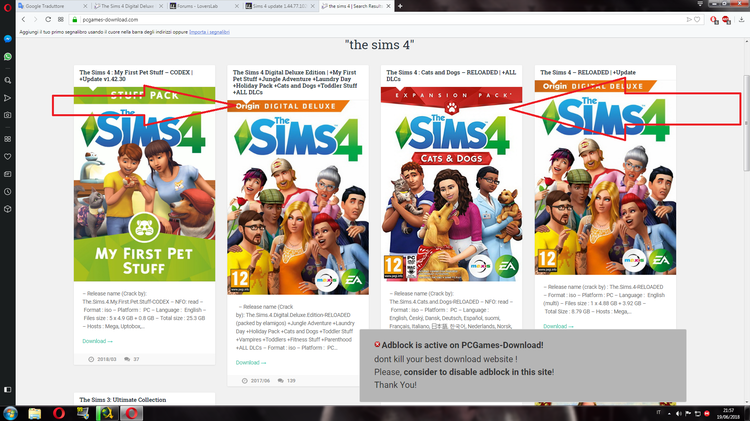The height and width of the screenshot is (421, 750).
Task: Switch to the Sims 4 update 1.44.77 tab
Action: coord(280,6)
